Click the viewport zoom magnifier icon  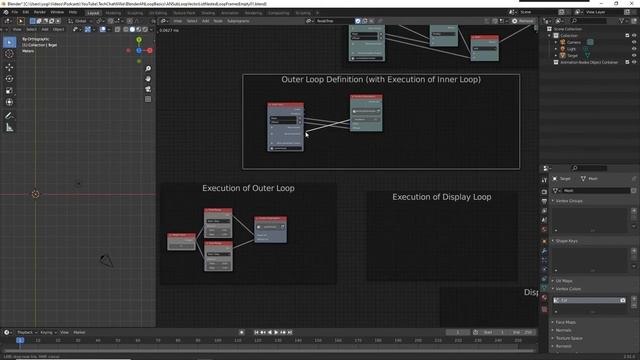pos(148,69)
